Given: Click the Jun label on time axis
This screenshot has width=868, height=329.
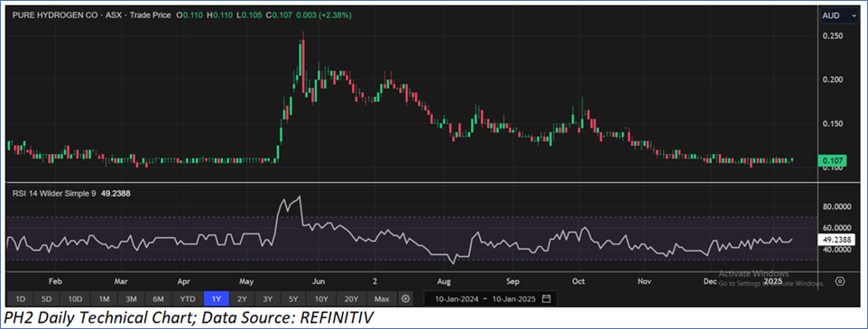Looking at the screenshot, I should tap(318, 281).
